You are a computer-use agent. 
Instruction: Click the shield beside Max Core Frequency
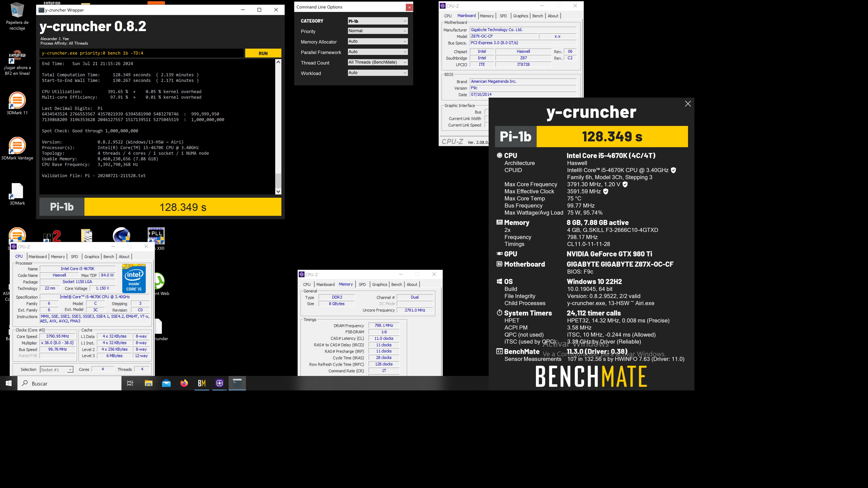point(625,184)
